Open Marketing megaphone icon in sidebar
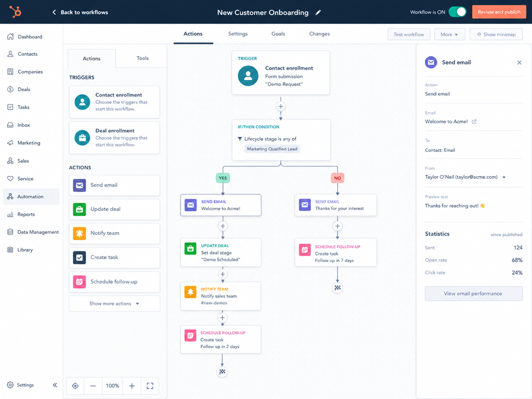The width and height of the screenshot is (532, 399). (x=10, y=143)
